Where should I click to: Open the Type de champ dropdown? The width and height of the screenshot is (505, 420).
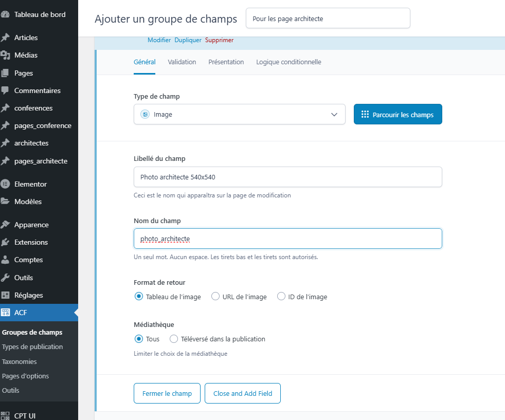click(239, 115)
